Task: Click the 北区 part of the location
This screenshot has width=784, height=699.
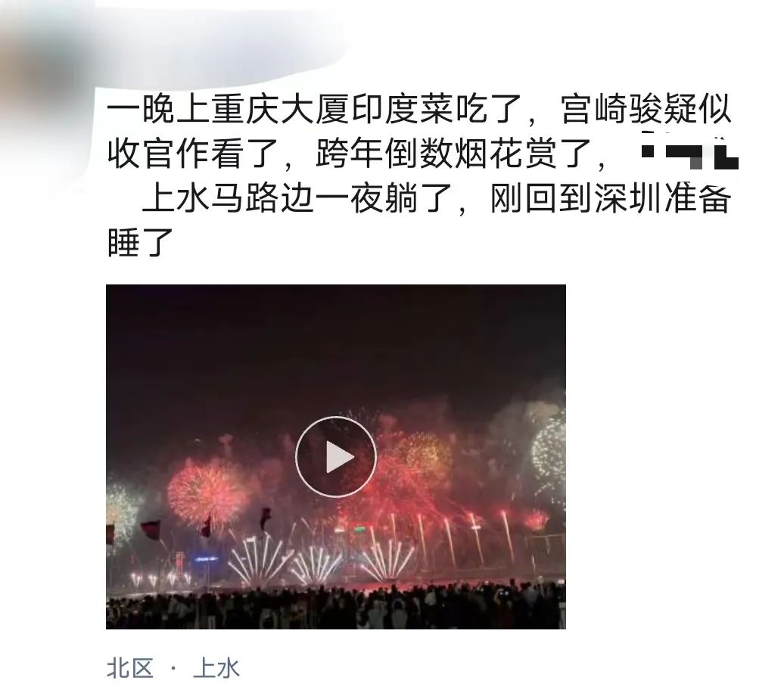Action: tap(129, 668)
